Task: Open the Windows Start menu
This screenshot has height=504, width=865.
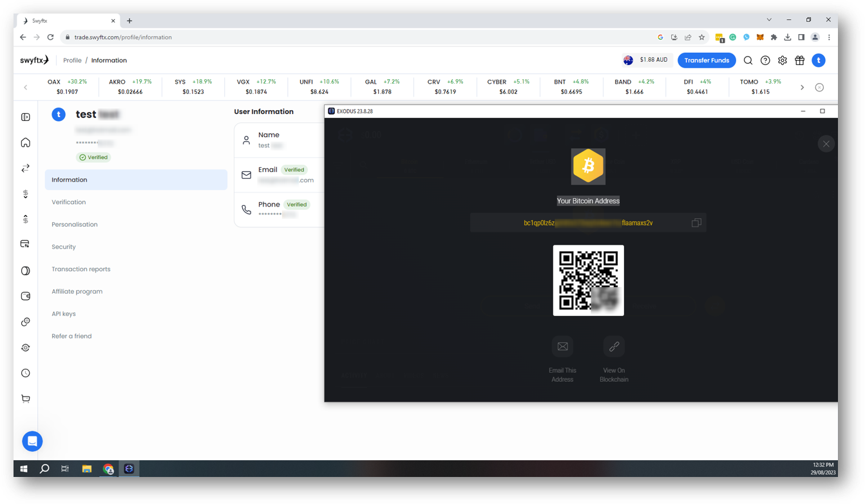Action: 24,469
